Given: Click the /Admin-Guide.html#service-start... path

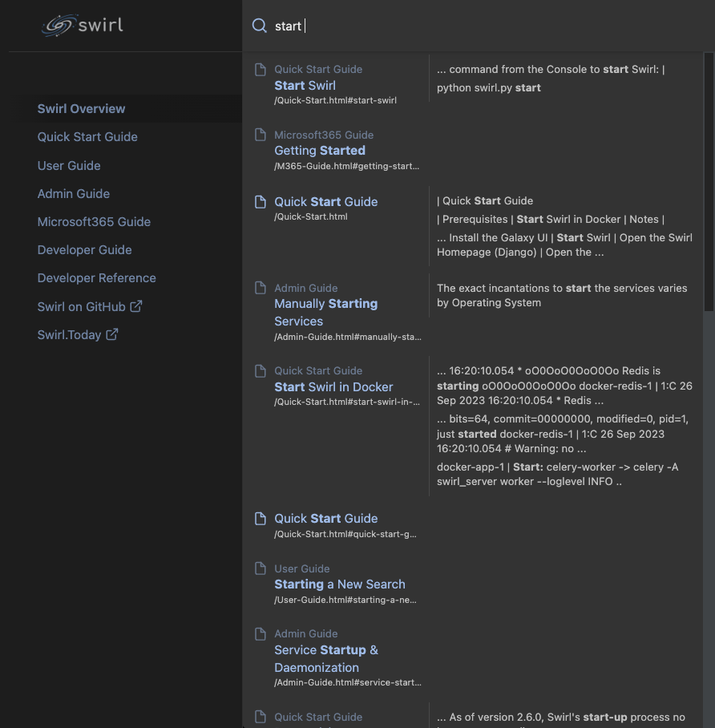Looking at the screenshot, I should tap(348, 683).
